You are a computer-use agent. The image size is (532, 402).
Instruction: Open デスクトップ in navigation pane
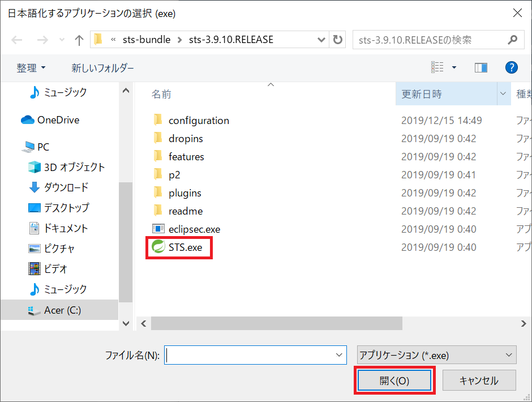(59, 208)
